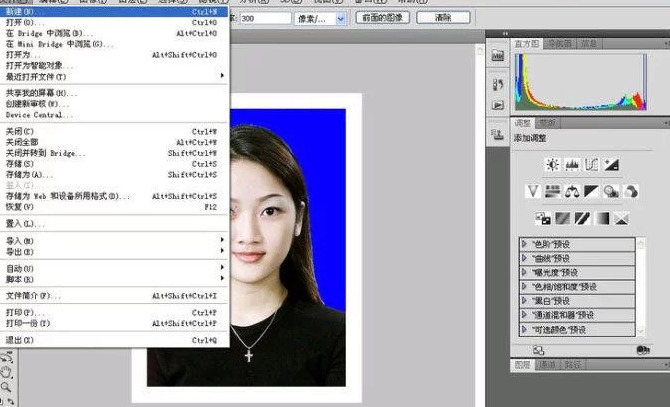The width and height of the screenshot is (670, 407).
Task: Choose 打开为智能对象... menu item
Action: click(x=115, y=65)
